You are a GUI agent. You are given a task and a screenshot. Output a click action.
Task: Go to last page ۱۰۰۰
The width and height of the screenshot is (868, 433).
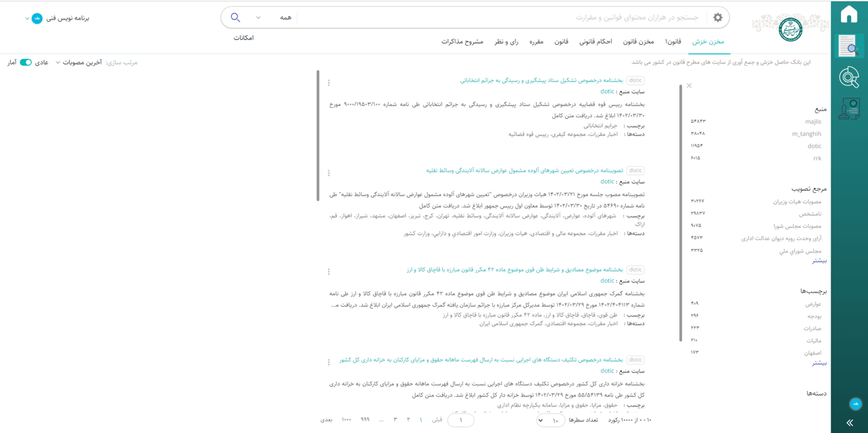[x=347, y=420]
